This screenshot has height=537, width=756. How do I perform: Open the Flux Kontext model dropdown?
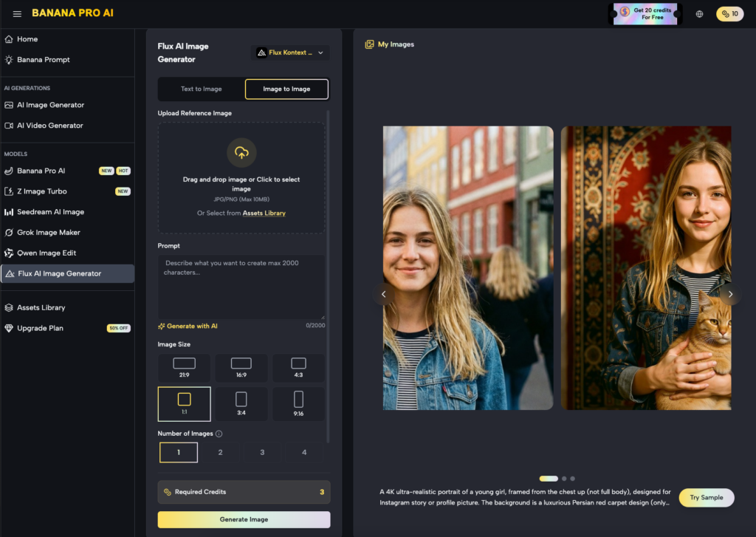pyautogui.click(x=290, y=52)
